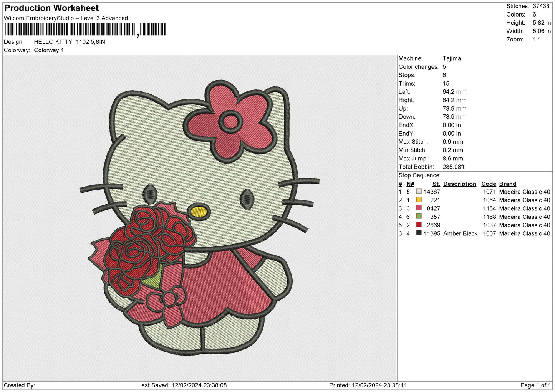Screen dimensions: 555x392
Task: Click the barcode in the header
Action: coord(85,30)
